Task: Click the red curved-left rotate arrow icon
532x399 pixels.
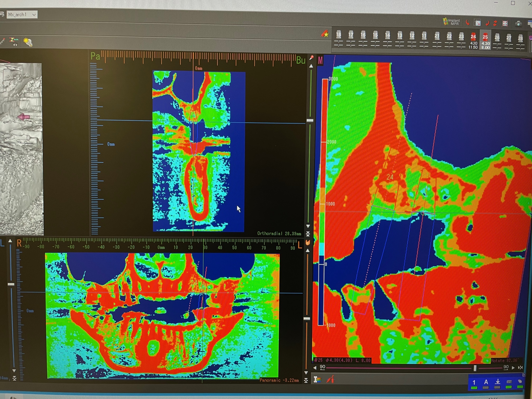Action: 467,22
